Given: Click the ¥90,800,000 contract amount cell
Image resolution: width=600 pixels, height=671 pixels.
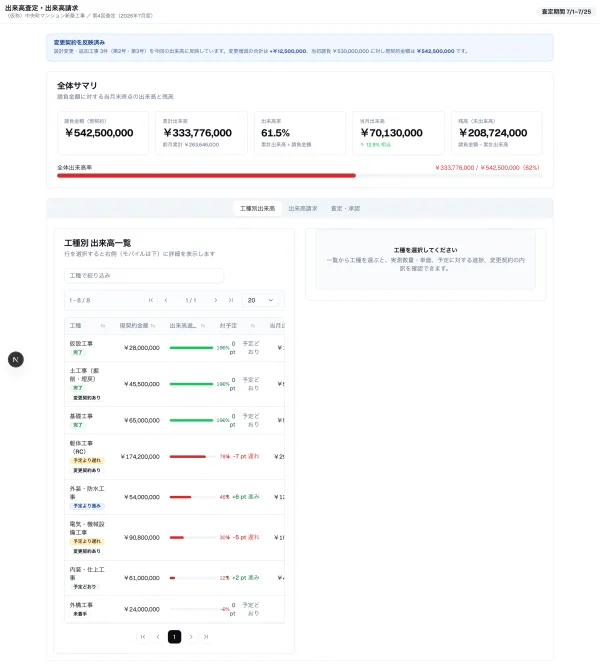Looking at the screenshot, I should tap(142, 537).
